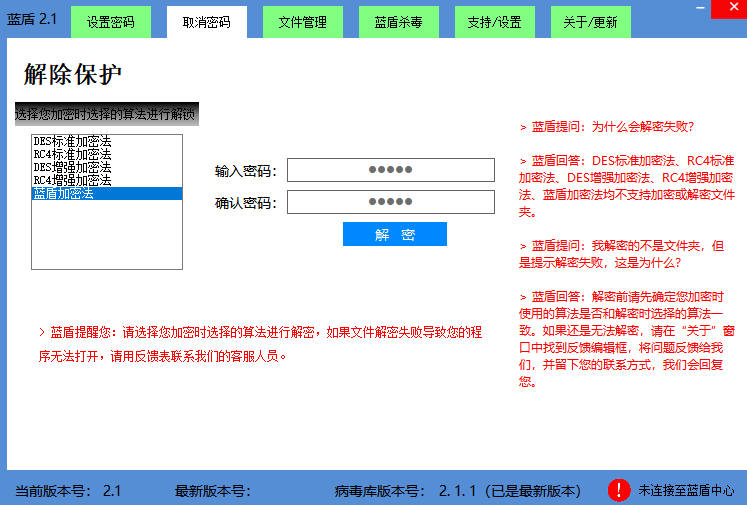The image size is (747, 505).
Task: Switch to the 取消密码 tab
Action: [207, 22]
